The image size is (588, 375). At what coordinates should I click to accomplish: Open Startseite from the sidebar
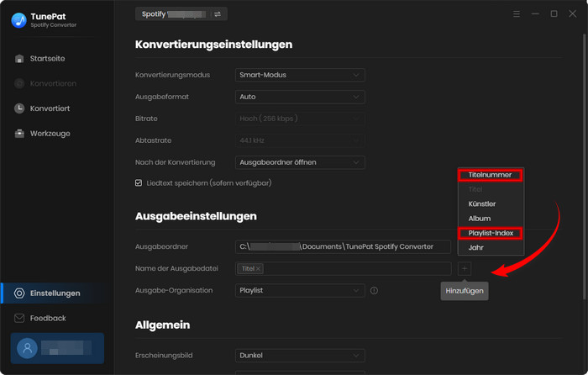(47, 58)
